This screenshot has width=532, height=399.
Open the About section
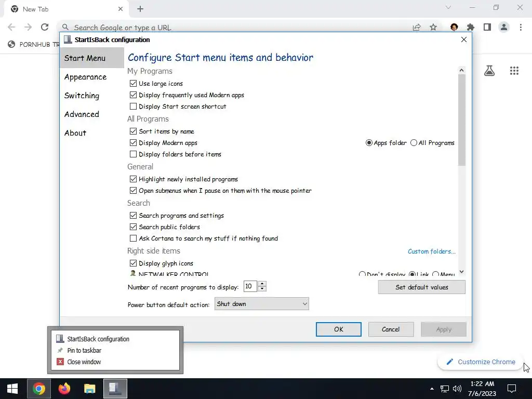(x=75, y=133)
